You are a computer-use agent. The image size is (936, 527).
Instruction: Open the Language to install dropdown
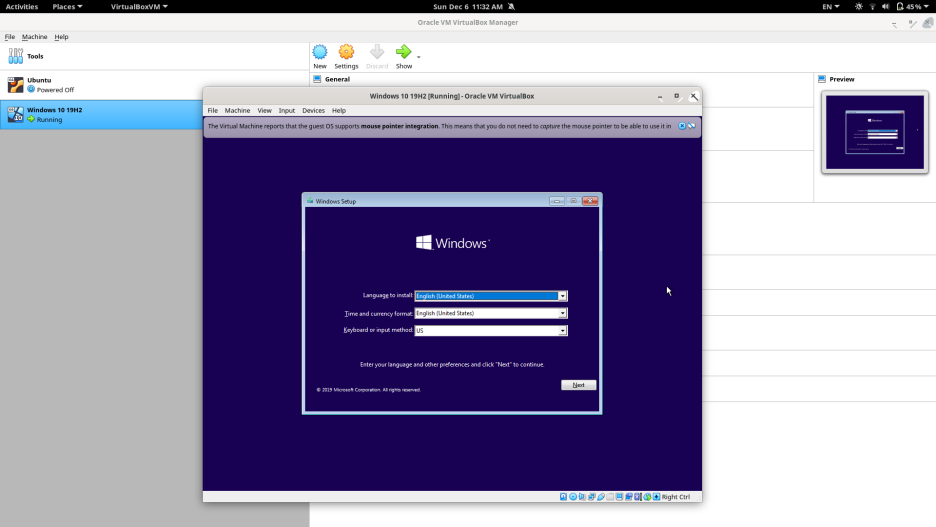coord(562,296)
